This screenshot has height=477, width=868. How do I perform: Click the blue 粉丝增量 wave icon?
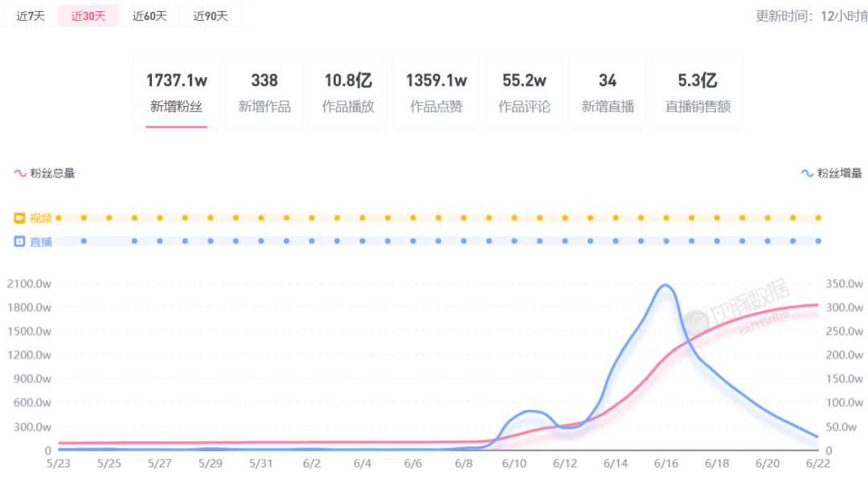click(x=808, y=173)
